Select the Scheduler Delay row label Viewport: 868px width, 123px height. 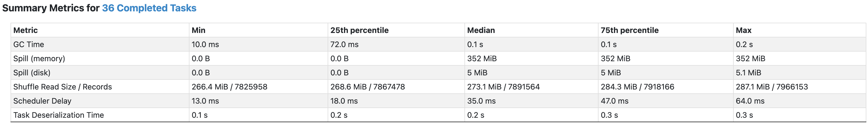(x=42, y=101)
